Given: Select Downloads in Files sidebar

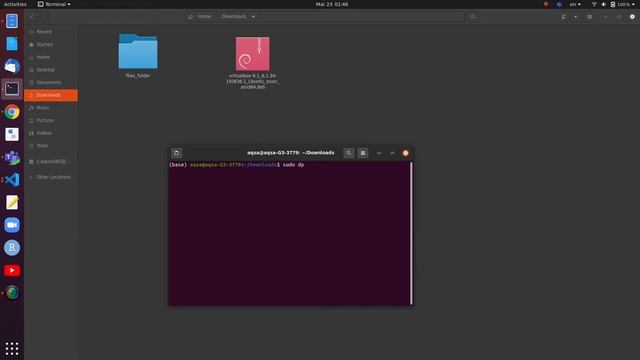Looking at the screenshot, I should point(51,95).
